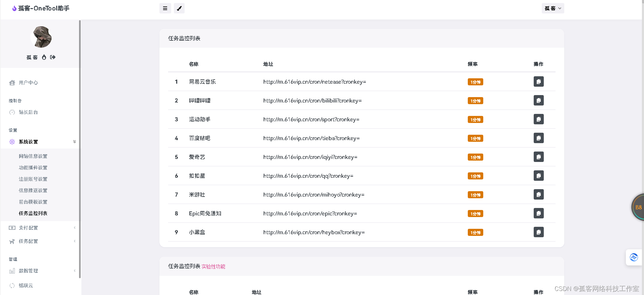644x295 pixels.
Task: Click the 频率 column header in first table
Action: click(472, 64)
